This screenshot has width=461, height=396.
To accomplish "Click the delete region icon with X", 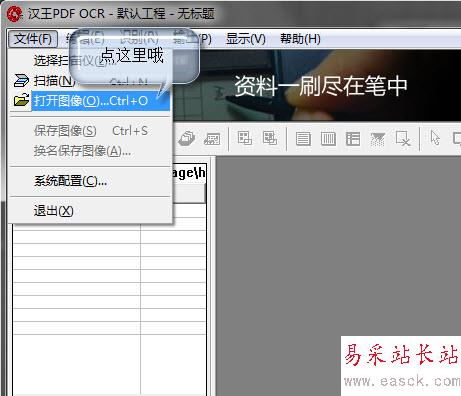I will point(403,138).
